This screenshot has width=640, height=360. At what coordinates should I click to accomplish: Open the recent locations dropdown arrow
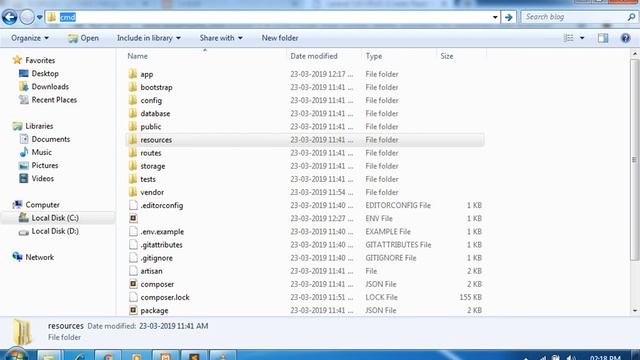point(40,17)
